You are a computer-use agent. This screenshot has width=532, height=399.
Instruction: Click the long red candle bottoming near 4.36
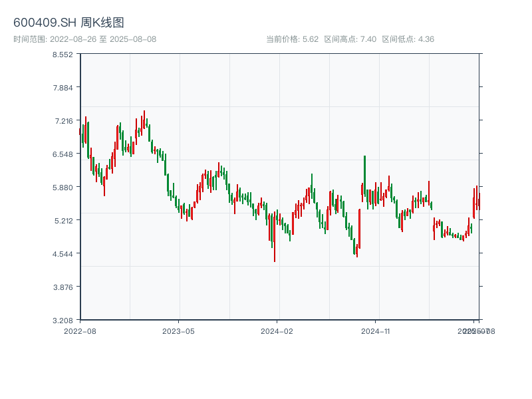click(x=274, y=238)
